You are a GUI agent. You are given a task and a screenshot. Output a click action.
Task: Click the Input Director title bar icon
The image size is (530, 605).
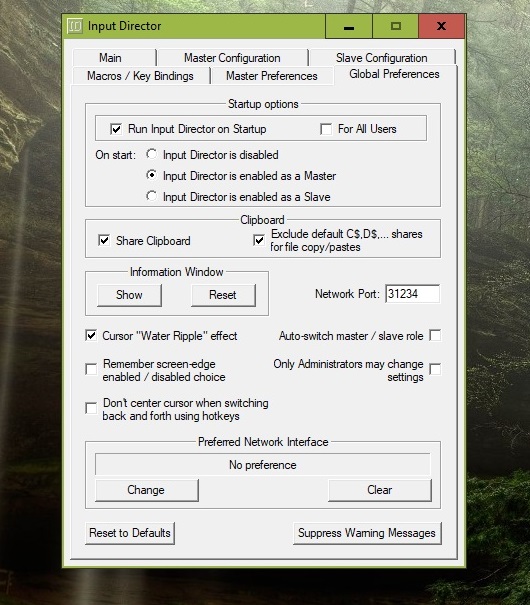75,26
